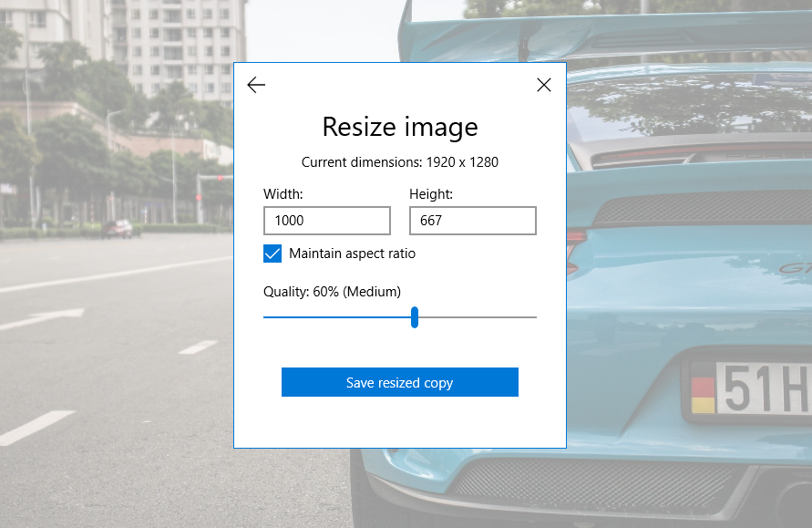Click the Resize image heading

(400, 127)
